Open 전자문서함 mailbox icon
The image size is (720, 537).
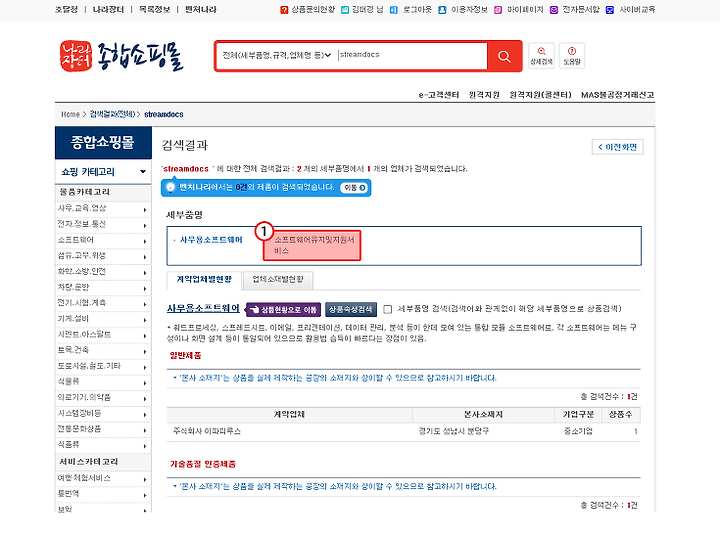[554, 10]
